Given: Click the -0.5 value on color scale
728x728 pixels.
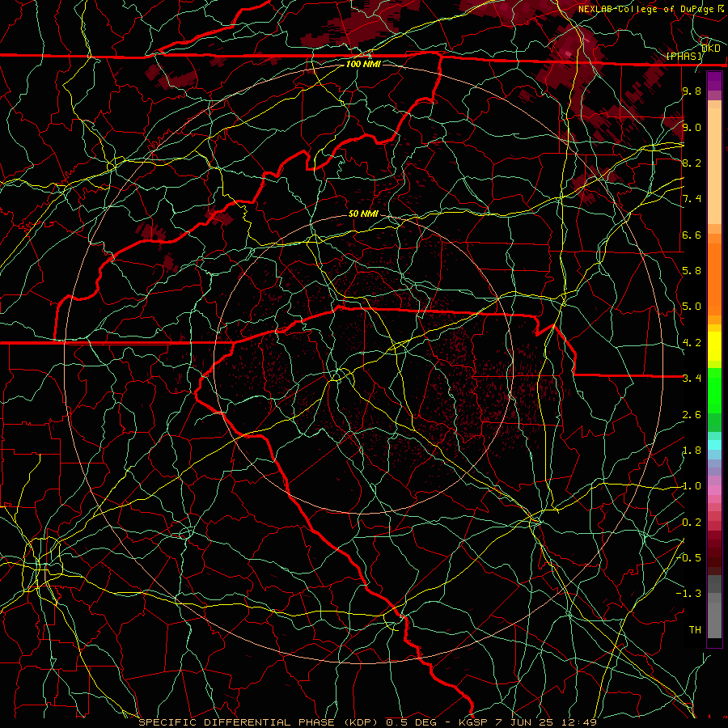Looking at the screenshot, I should 688,558.
